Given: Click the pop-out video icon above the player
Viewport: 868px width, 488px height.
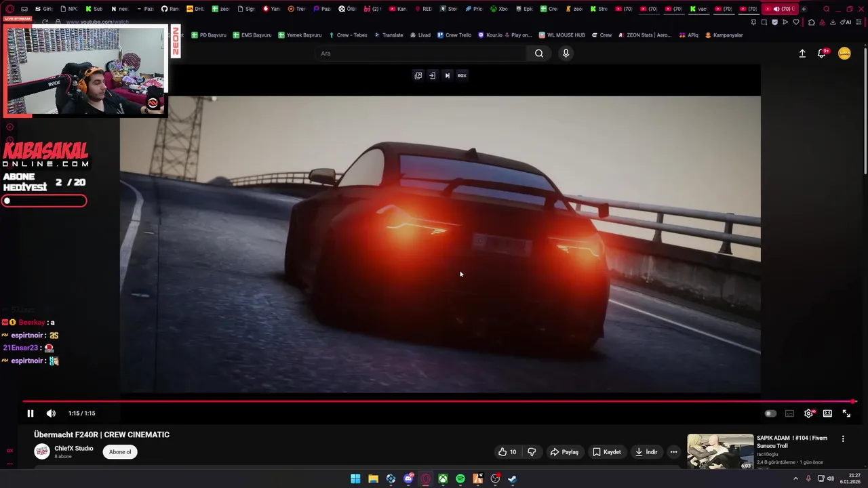Looking at the screenshot, I should click(x=418, y=75).
